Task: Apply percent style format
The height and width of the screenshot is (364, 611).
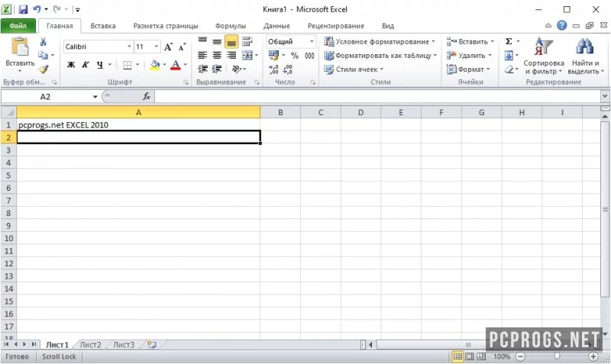Action: point(295,55)
